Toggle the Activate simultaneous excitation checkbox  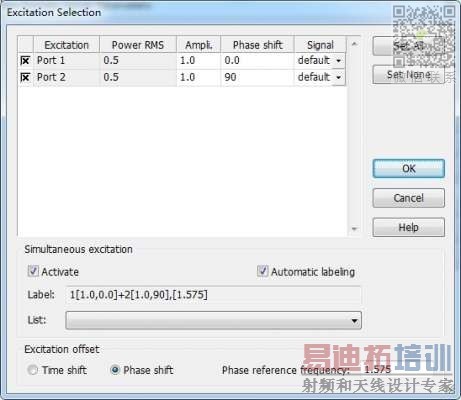coord(33,271)
